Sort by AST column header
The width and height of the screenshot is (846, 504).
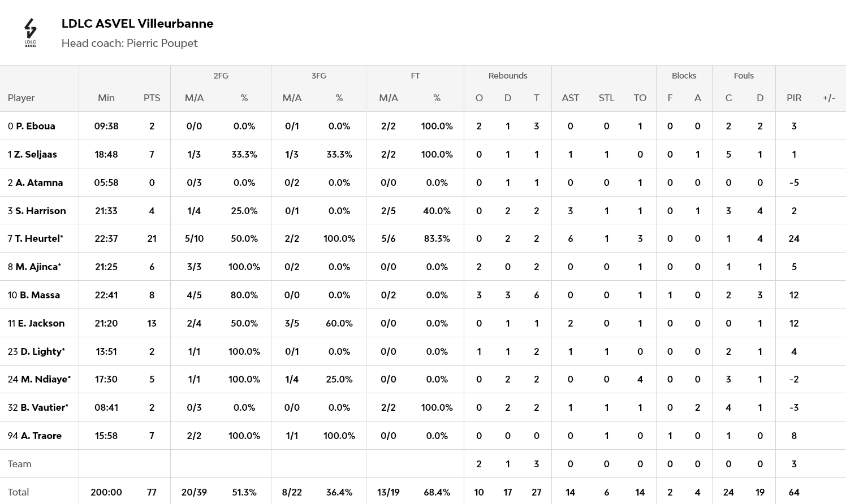click(570, 98)
